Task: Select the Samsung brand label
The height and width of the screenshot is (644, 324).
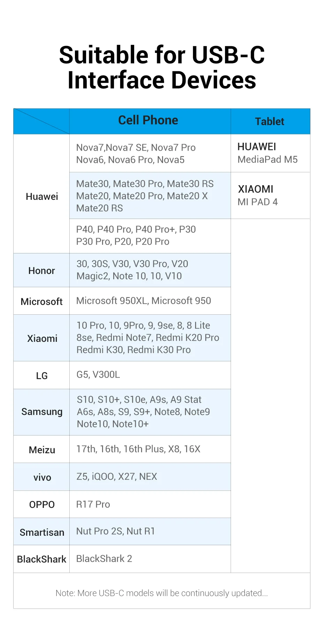Action: click(x=42, y=412)
